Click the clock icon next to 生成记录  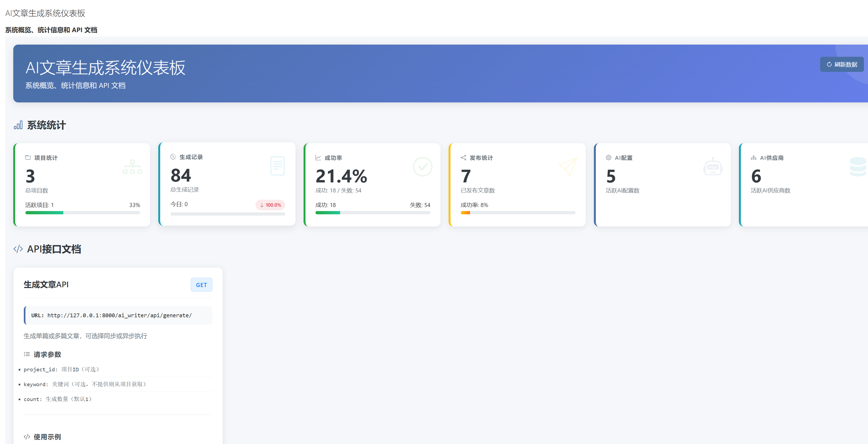coord(173,157)
